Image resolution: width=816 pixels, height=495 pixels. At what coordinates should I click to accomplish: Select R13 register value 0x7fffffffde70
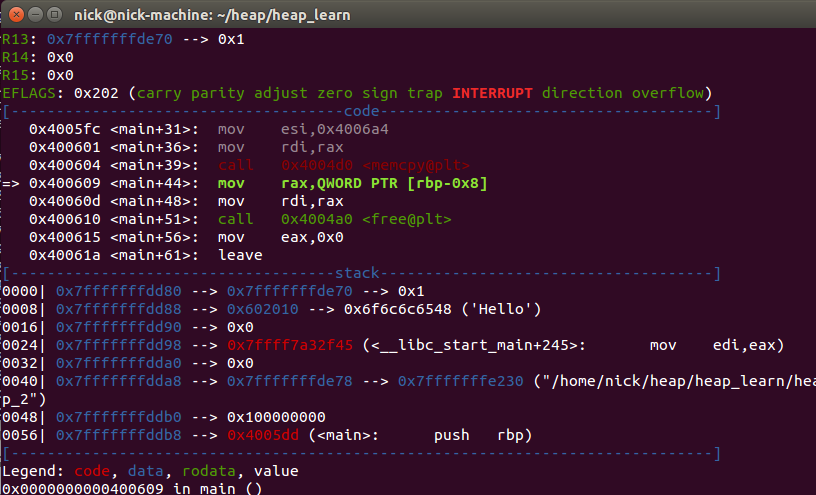pyautogui.click(x=109, y=40)
